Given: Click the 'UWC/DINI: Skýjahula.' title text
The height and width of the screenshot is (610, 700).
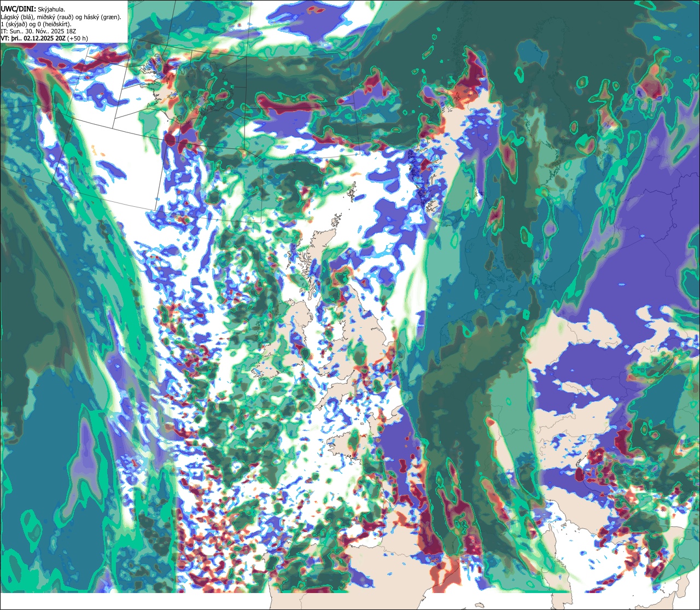Looking at the screenshot, I should point(34,9).
